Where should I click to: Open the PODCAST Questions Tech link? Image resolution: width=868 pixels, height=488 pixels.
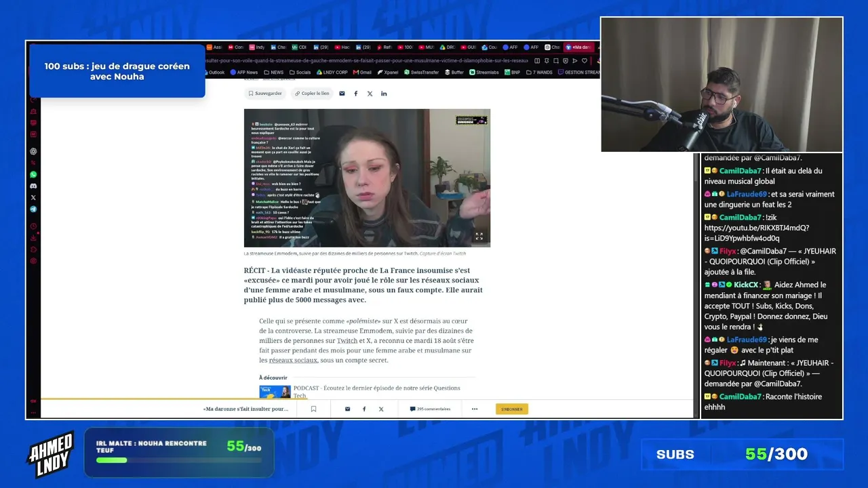[376, 392]
